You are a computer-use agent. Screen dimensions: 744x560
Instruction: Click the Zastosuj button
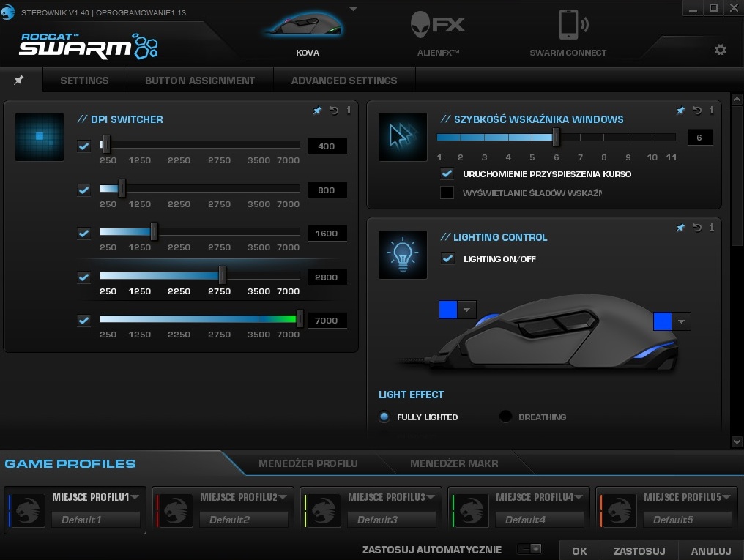(639, 551)
